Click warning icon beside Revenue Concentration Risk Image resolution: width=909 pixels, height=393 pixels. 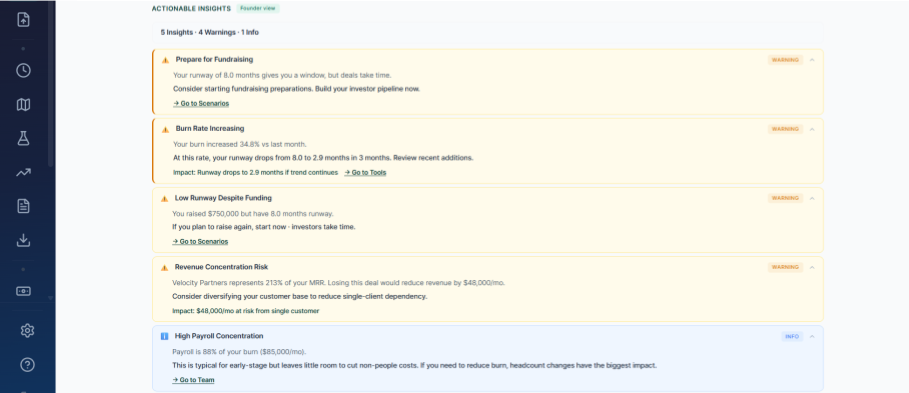(165, 268)
